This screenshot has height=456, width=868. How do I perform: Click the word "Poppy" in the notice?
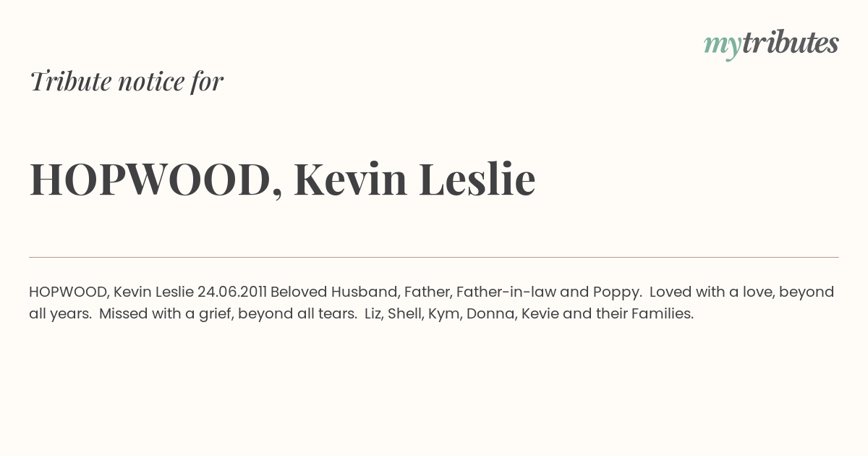pos(617,293)
